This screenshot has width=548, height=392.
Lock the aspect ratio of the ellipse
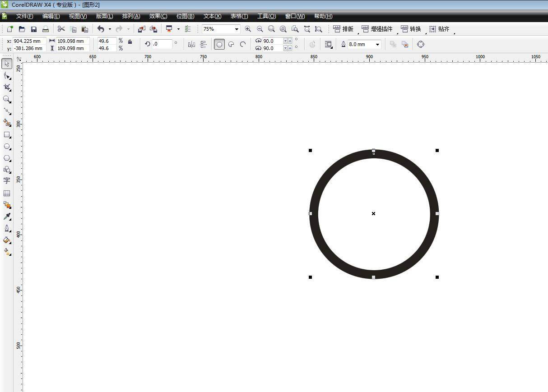[130, 44]
